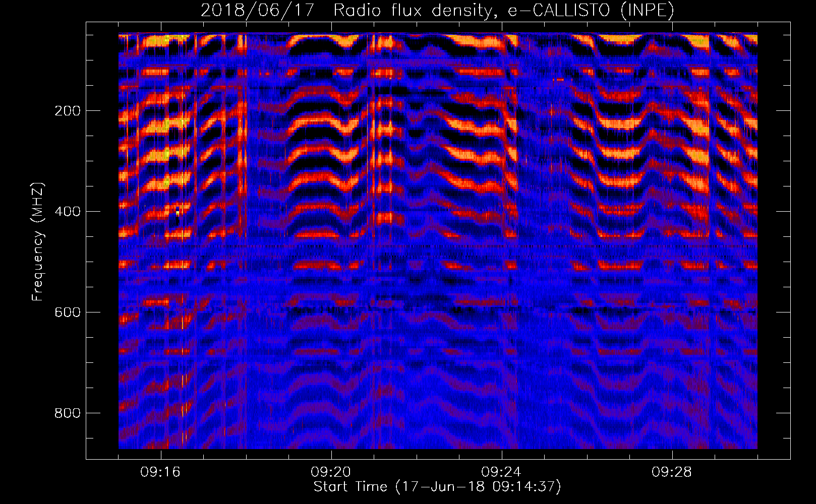
Task: Click the 'Frequency (MHZ)' axis label
Action: pos(38,242)
